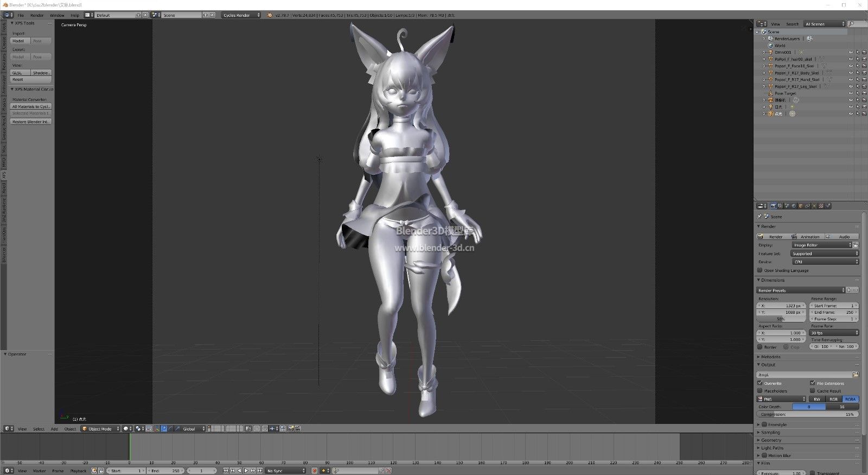Open the Render Layers properties tab
Viewport: 868px width, 475px height.
[780, 206]
